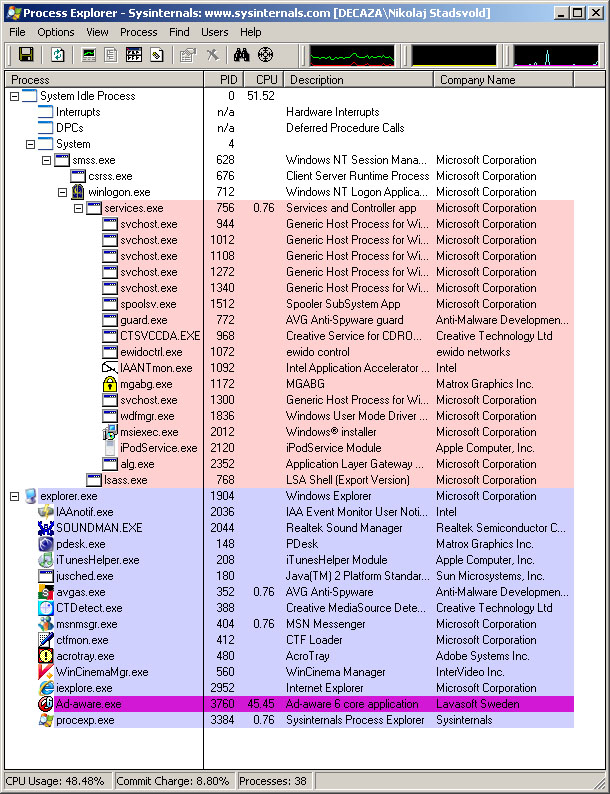Click the Ad-aware.exe icon
Screen dimensions: 610x794
46,704
